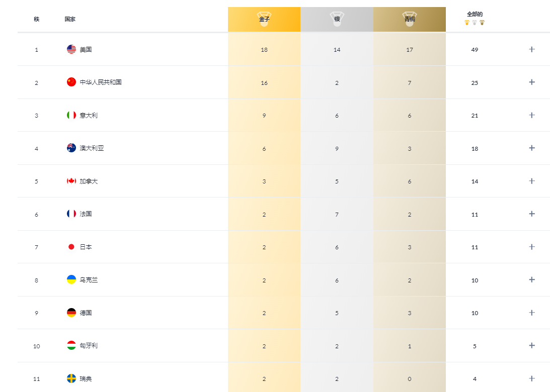Click the United States flag icon
The image size is (550, 392).
(x=71, y=49)
